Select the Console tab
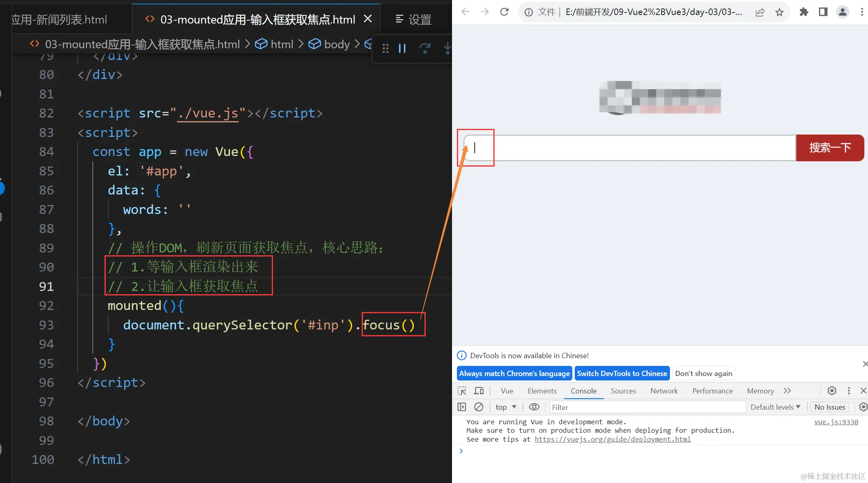 (584, 391)
